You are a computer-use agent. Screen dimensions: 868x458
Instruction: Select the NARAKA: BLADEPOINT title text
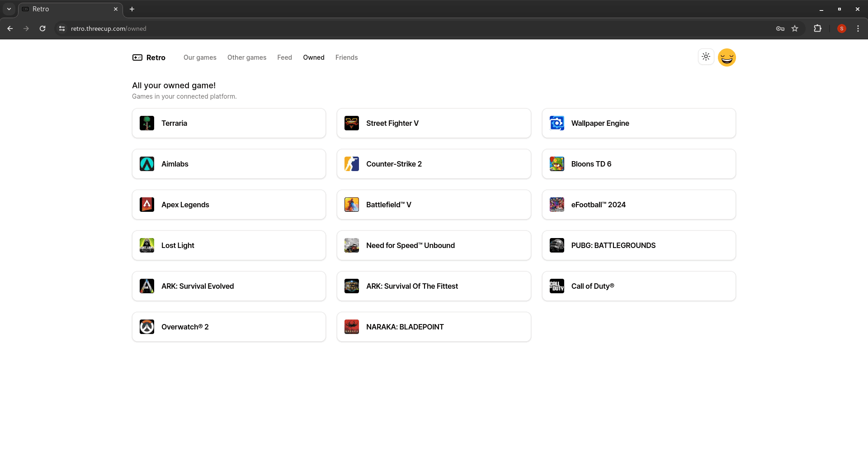(405, 327)
